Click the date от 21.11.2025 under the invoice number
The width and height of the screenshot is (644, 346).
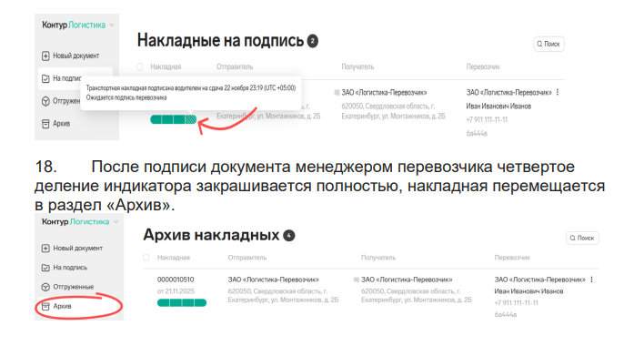pyautogui.click(x=176, y=291)
